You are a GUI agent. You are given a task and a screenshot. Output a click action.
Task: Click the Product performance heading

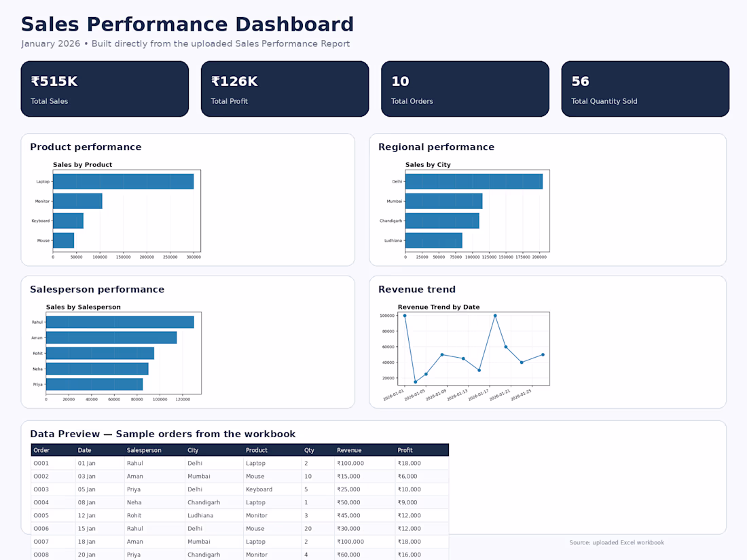point(86,147)
